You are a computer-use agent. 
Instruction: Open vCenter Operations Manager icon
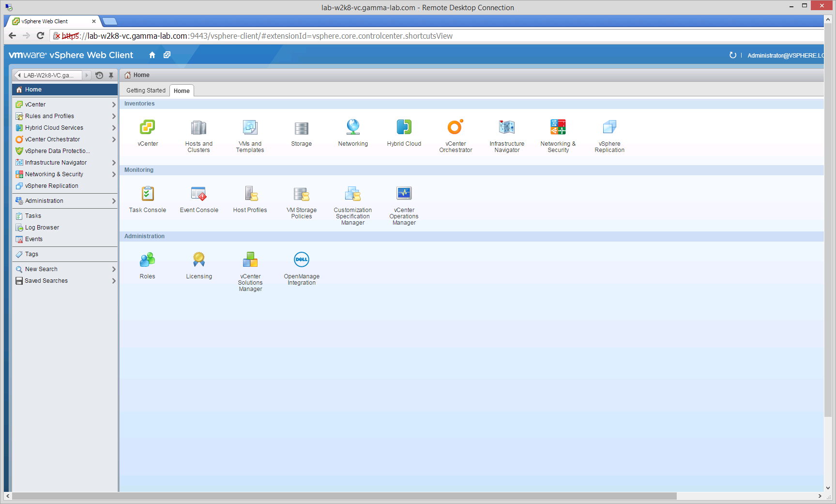(x=404, y=194)
